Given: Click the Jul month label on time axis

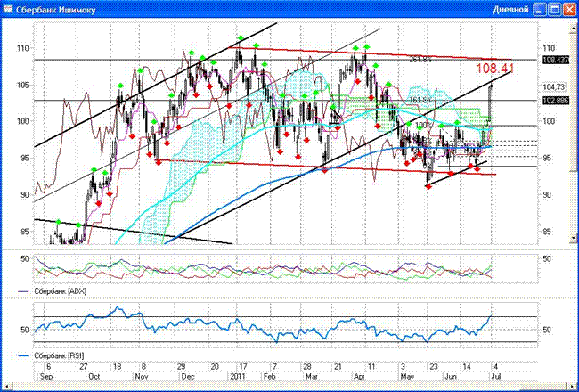Looking at the screenshot, I should [495, 376].
